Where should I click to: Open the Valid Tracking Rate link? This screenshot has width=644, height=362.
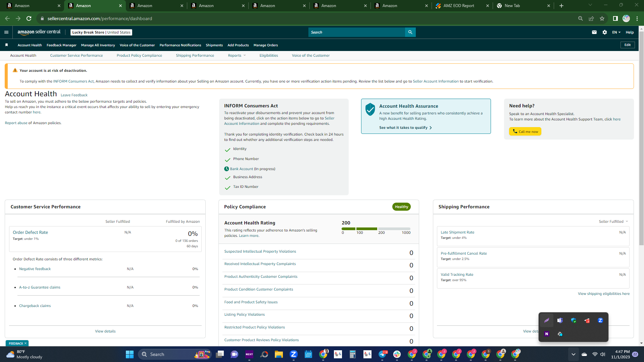pos(457,274)
